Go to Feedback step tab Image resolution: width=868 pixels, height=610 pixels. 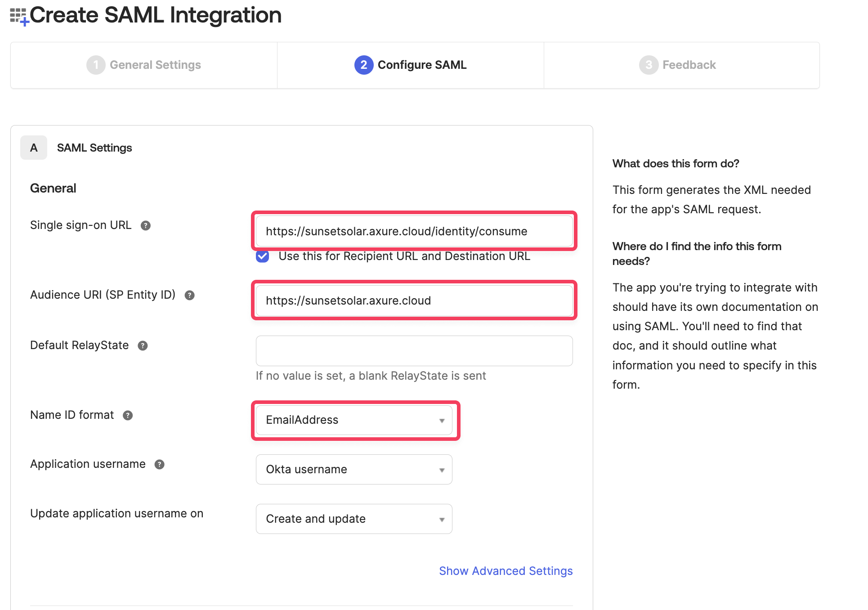[x=682, y=65]
